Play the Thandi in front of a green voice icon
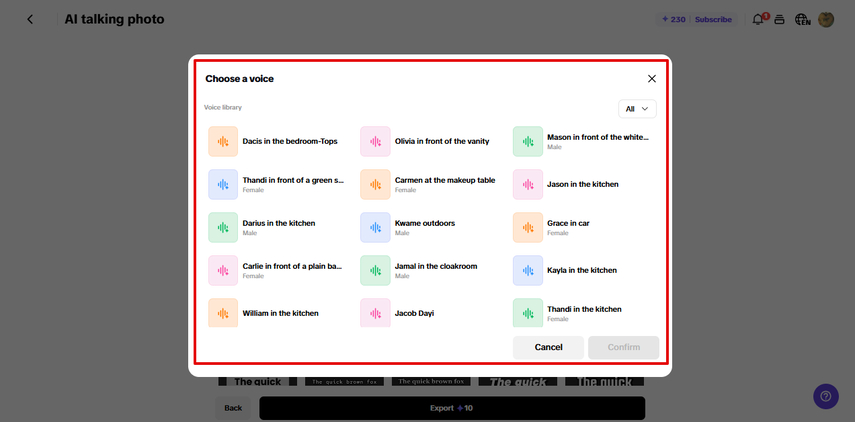 click(223, 184)
